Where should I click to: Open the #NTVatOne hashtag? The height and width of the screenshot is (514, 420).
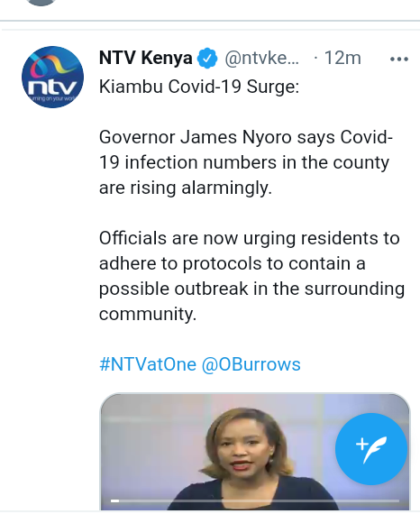point(148,364)
